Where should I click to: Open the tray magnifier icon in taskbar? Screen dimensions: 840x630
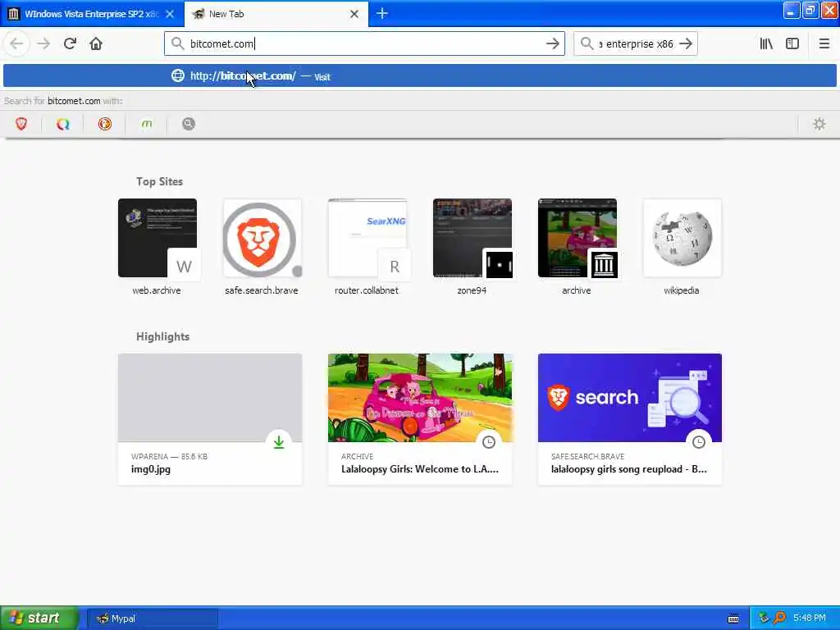point(779,618)
